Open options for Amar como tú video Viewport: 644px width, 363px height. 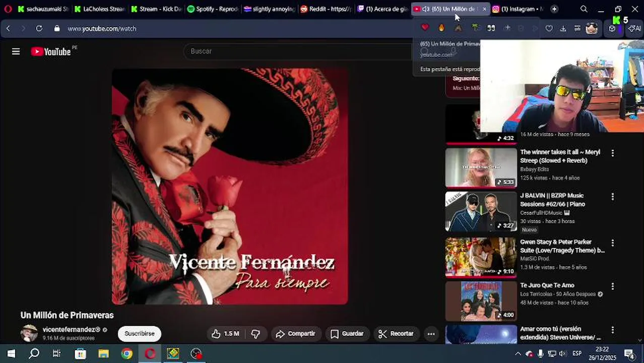(613, 330)
